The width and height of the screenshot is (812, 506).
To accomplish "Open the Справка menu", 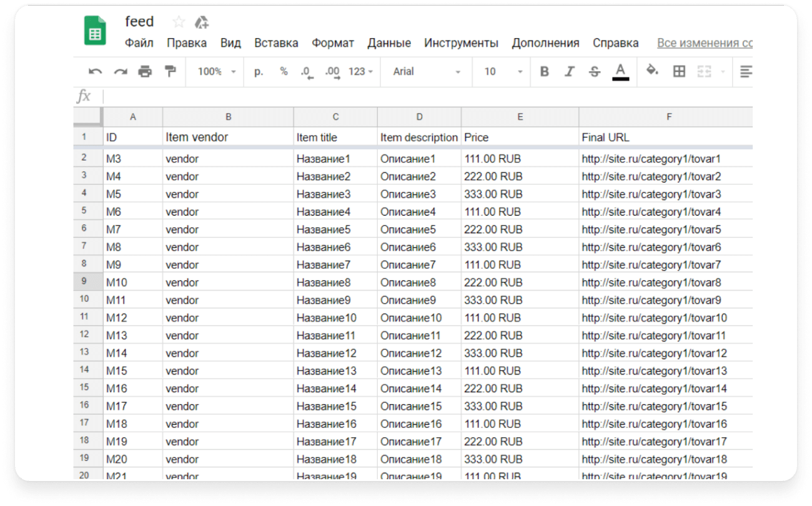I will (x=616, y=43).
